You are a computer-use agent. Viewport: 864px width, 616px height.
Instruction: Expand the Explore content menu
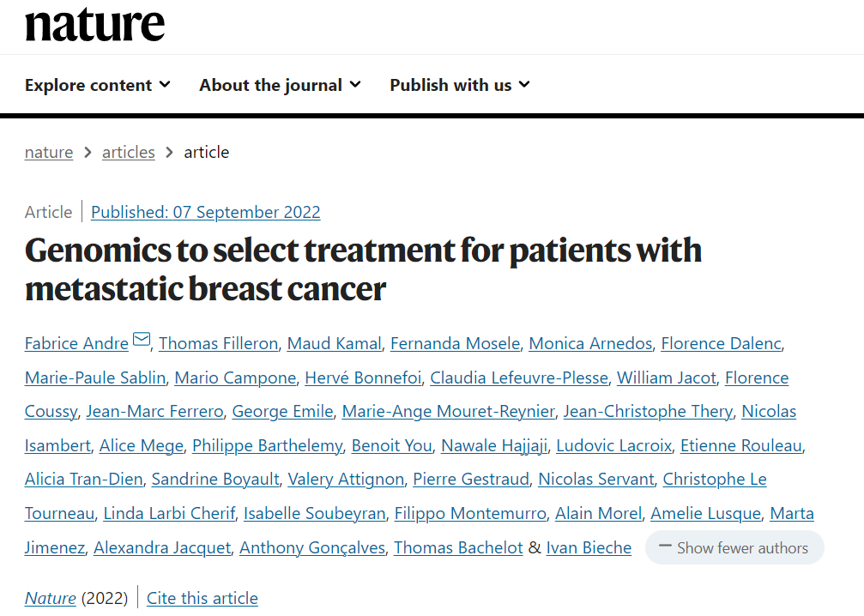click(98, 85)
